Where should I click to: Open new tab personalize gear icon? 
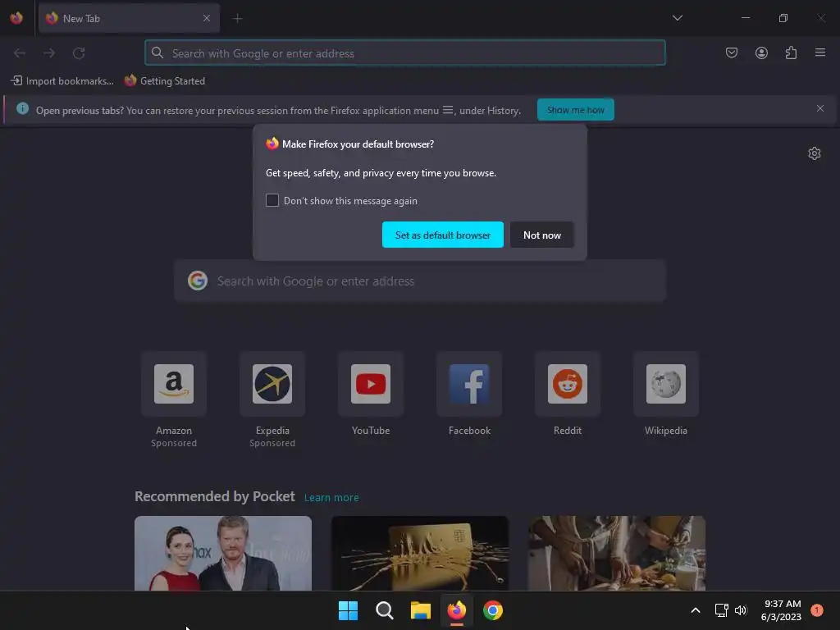(815, 153)
